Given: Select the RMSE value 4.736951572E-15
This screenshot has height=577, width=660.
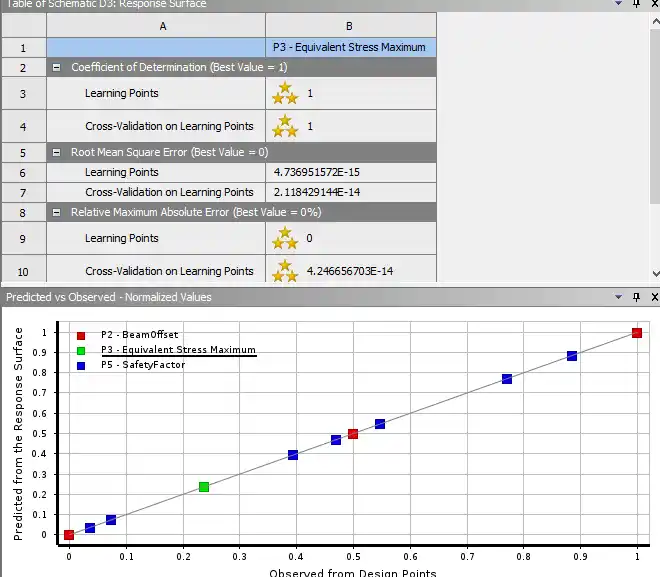Looking at the screenshot, I should click(317, 172).
